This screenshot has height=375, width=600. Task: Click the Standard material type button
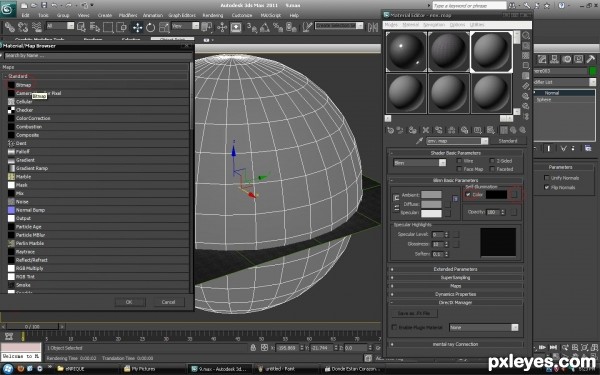tap(508, 141)
